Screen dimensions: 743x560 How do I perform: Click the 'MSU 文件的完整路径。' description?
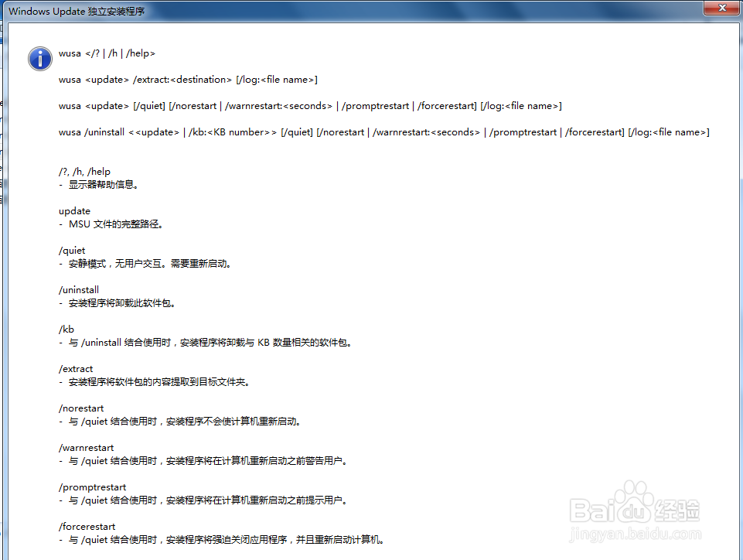tap(111, 224)
